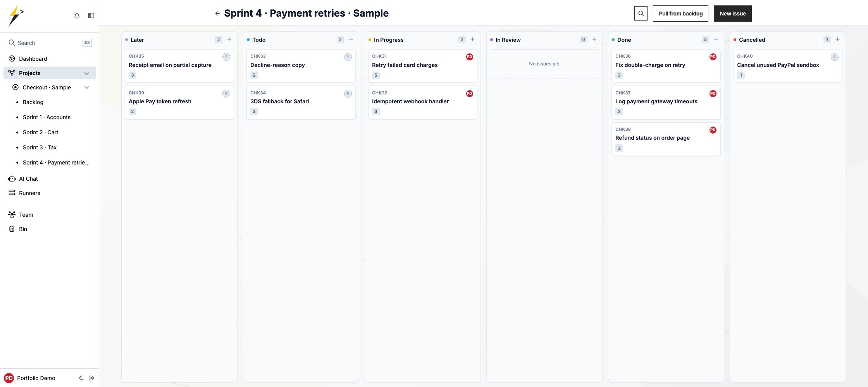The width and height of the screenshot is (868, 387).
Task: Collapse the sidebar panel icon
Action: [91, 15]
